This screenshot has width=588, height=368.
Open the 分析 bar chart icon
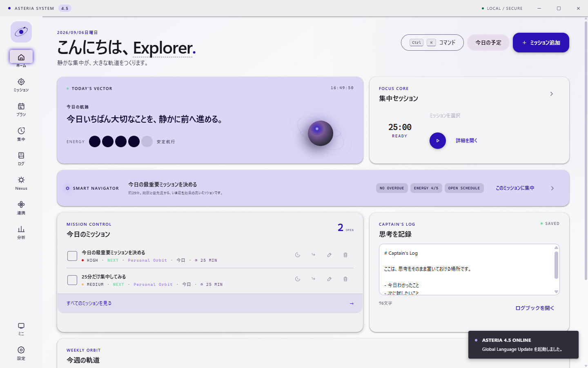pyautogui.click(x=21, y=229)
